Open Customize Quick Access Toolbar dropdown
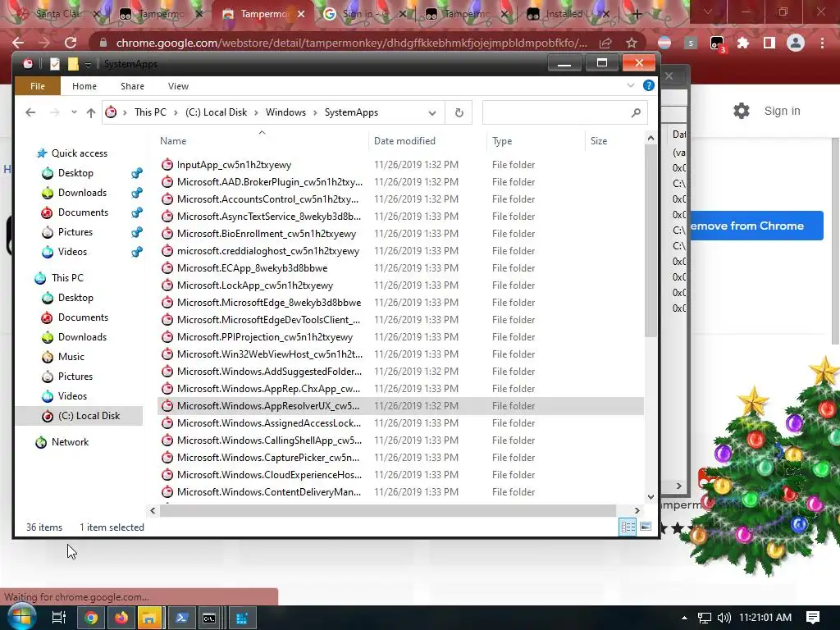840x630 pixels. (88, 65)
